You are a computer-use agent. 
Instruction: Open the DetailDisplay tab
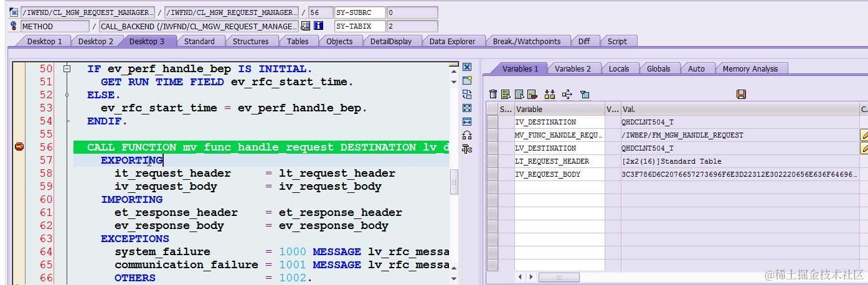pos(391,41)
